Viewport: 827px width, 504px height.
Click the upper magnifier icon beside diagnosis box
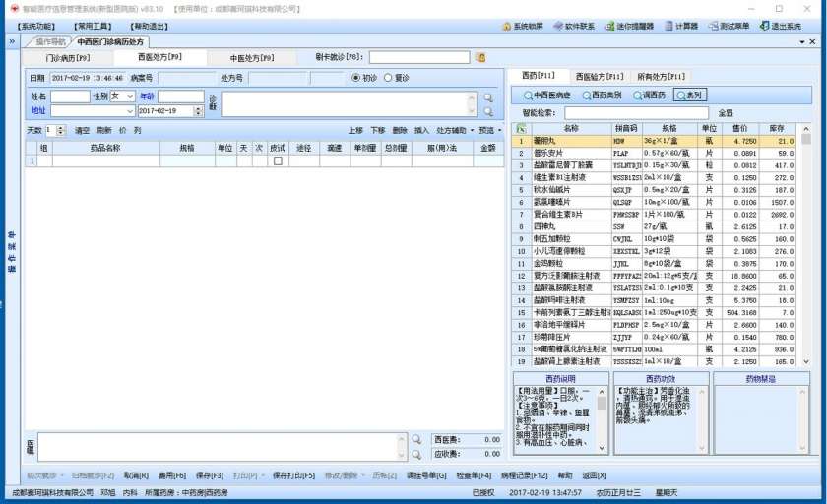(x=487, y=97)
